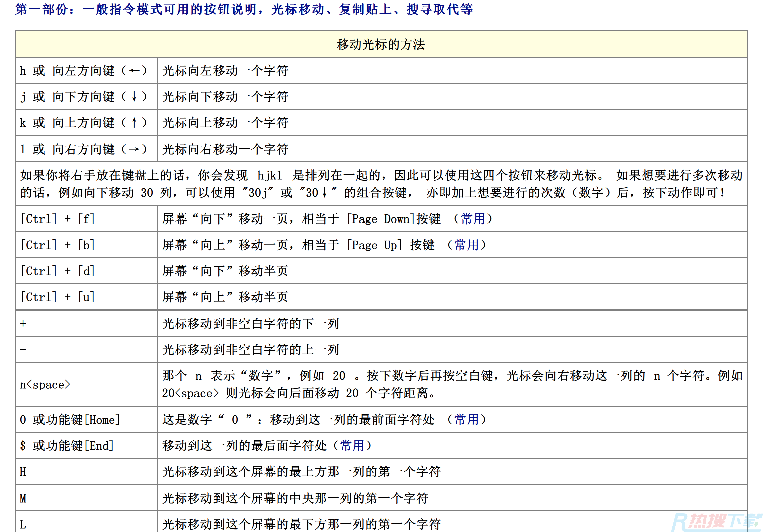
Task: Click the left arrow symbol in the h row
Action: tap(134, 71)
